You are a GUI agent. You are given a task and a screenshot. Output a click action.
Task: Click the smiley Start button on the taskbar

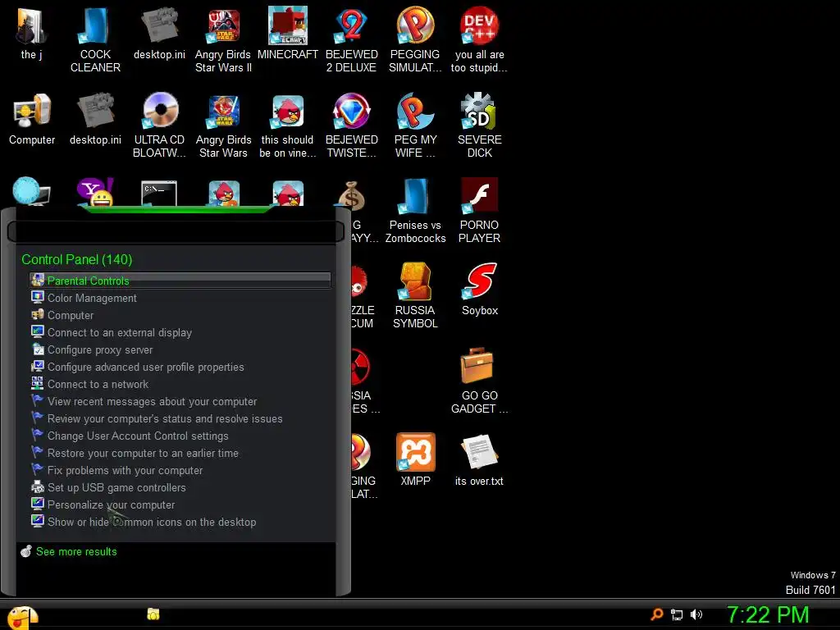pyautogui.click(x=22, y=616)
